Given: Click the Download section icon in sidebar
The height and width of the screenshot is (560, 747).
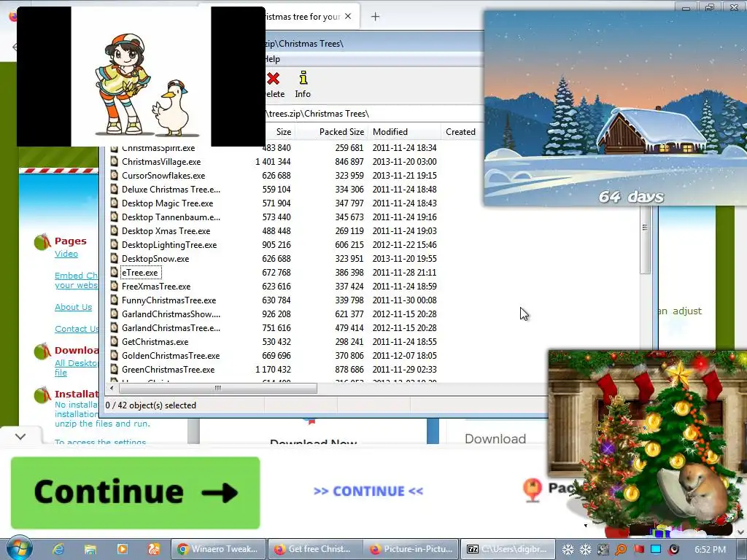Looking at the screenshot, I should click(x=42, y=351).
